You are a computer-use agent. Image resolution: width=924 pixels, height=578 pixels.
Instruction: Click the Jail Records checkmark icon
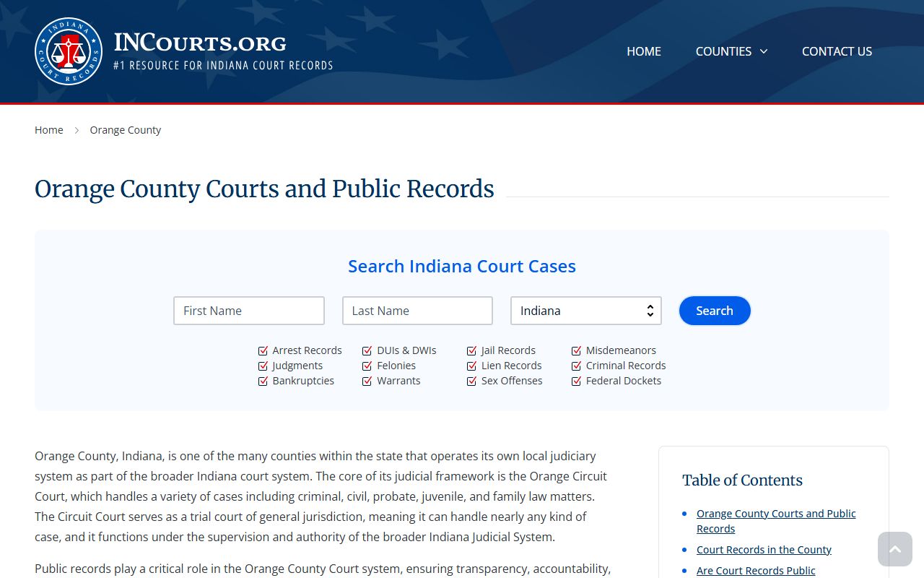(472, 350)
